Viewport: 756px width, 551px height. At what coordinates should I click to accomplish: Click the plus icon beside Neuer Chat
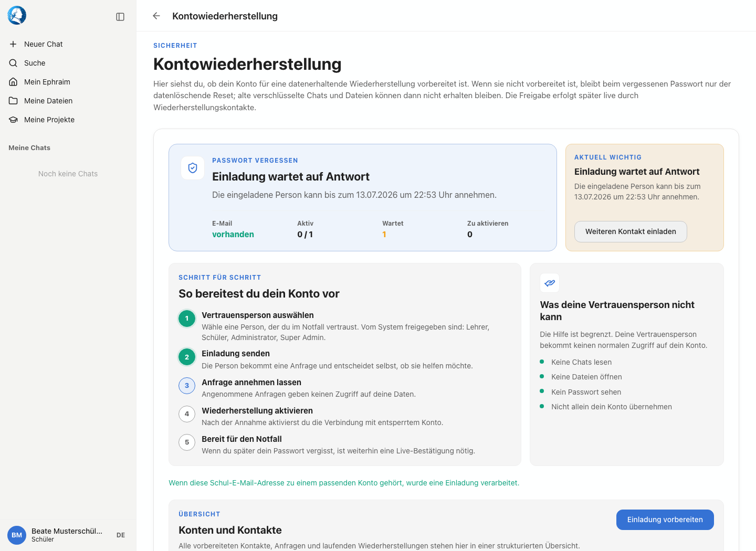pos(13,44)
